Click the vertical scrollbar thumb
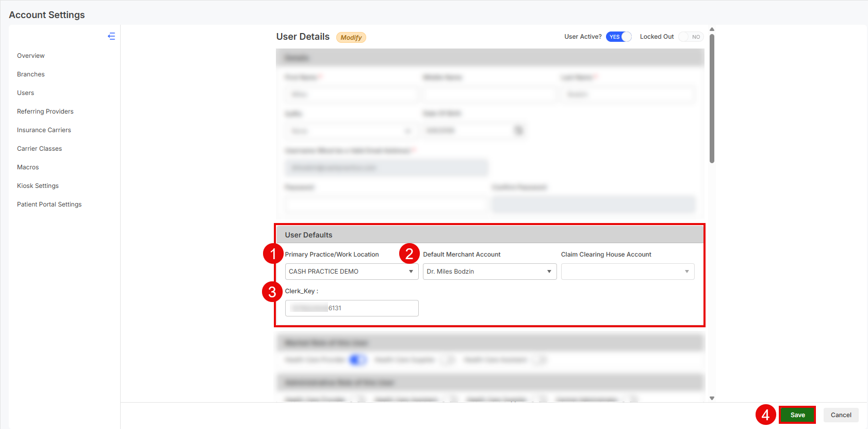 (x=712, y=98)
